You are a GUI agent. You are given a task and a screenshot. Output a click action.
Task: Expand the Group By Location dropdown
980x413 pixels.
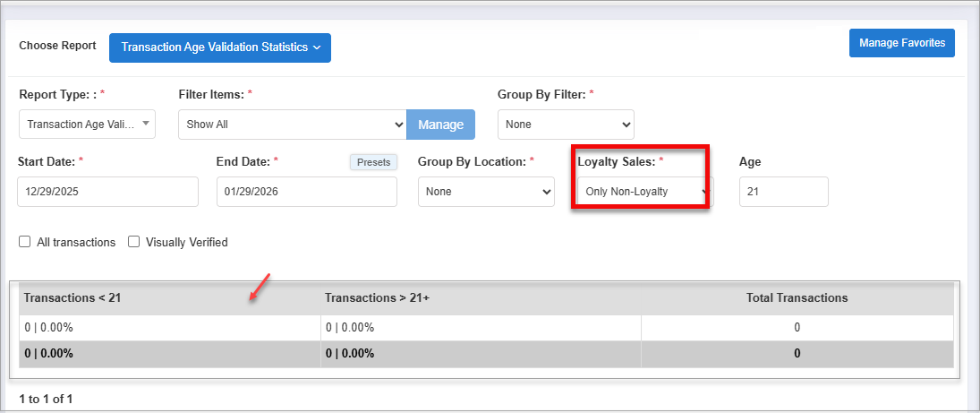(x=486, y=192)
